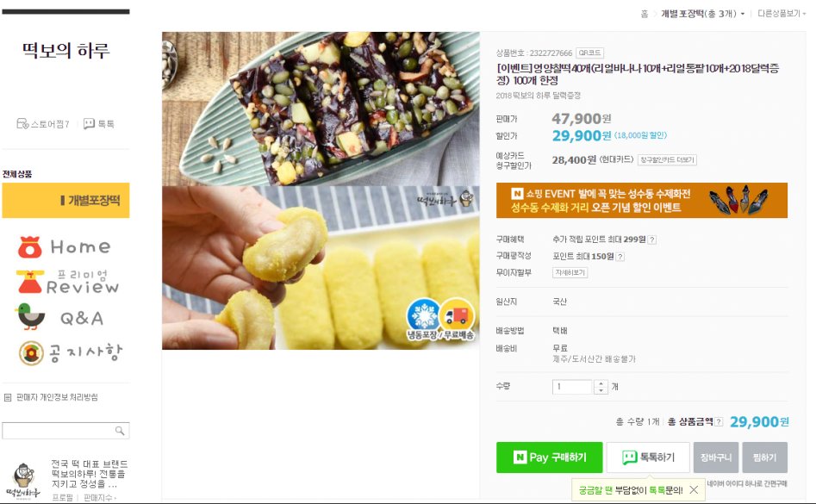Expand the 다른상품보기 dropdown
The image size is (816, 504).
tap(782, 14)
